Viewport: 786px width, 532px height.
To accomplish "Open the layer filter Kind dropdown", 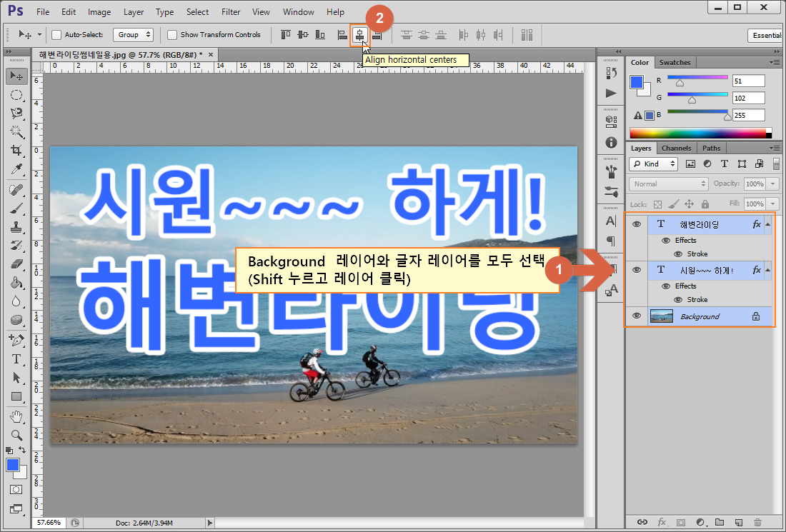I will coord(654,164).
